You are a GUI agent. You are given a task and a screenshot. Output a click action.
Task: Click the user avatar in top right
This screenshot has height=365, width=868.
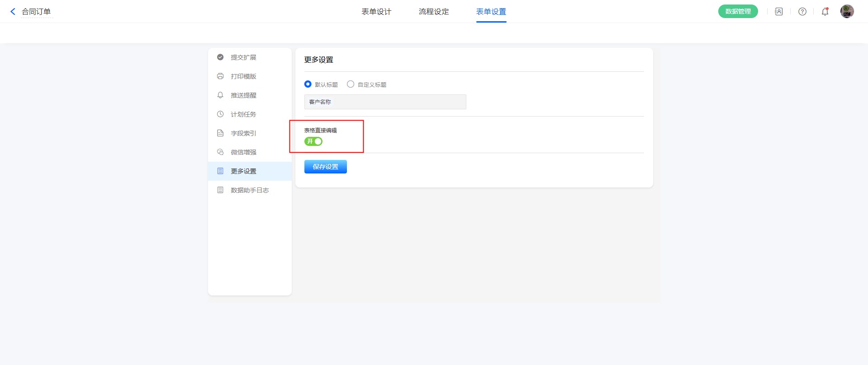pos(847,11)
